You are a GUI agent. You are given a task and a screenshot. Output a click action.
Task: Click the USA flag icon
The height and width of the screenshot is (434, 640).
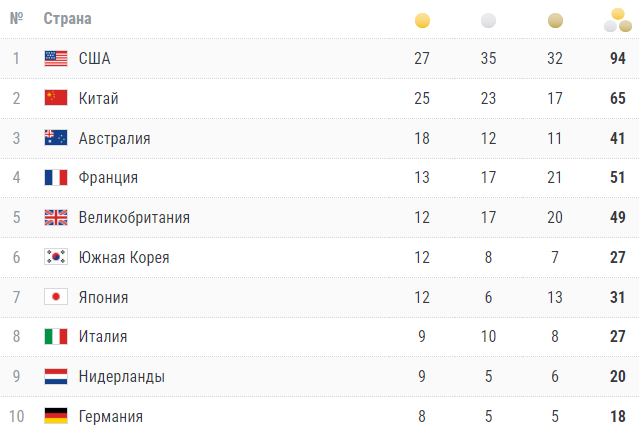point(56,58)
